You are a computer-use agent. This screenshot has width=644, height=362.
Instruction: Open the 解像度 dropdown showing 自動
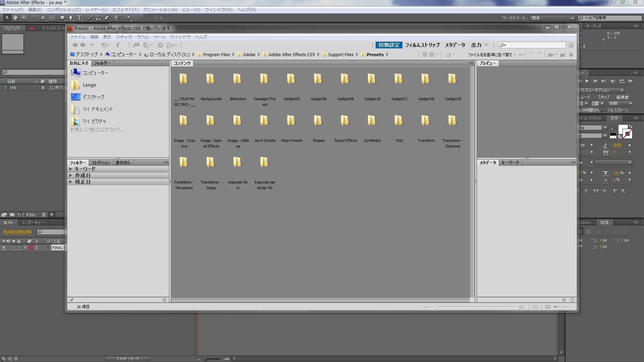click(x=620, y=103)
